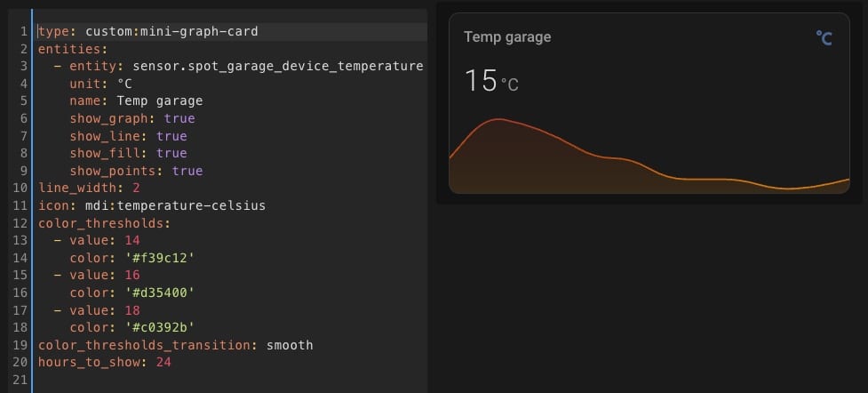The image size is (868, 393).
Task: Click the show_points true value
Action: click(187, 171)
